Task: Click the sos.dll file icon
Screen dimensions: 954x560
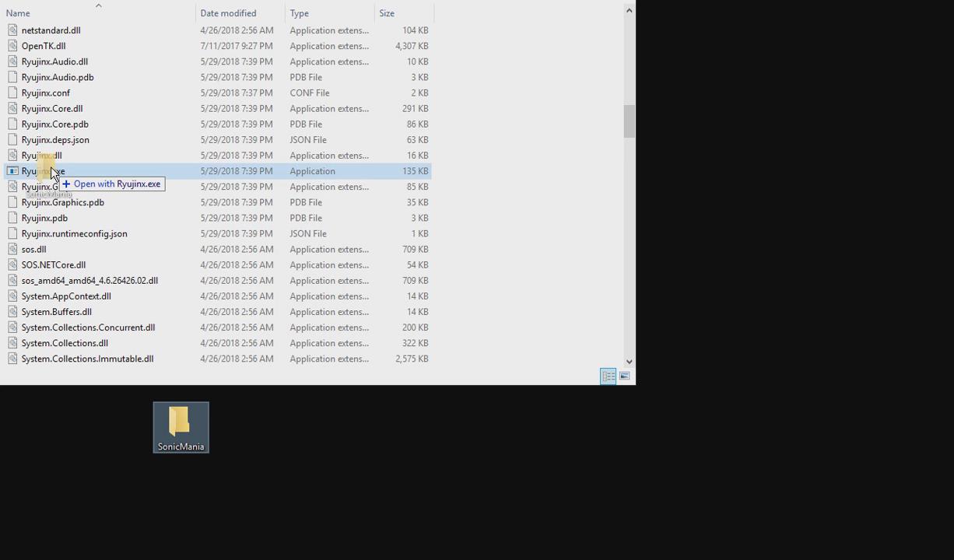Action: [x=12, y=249]
